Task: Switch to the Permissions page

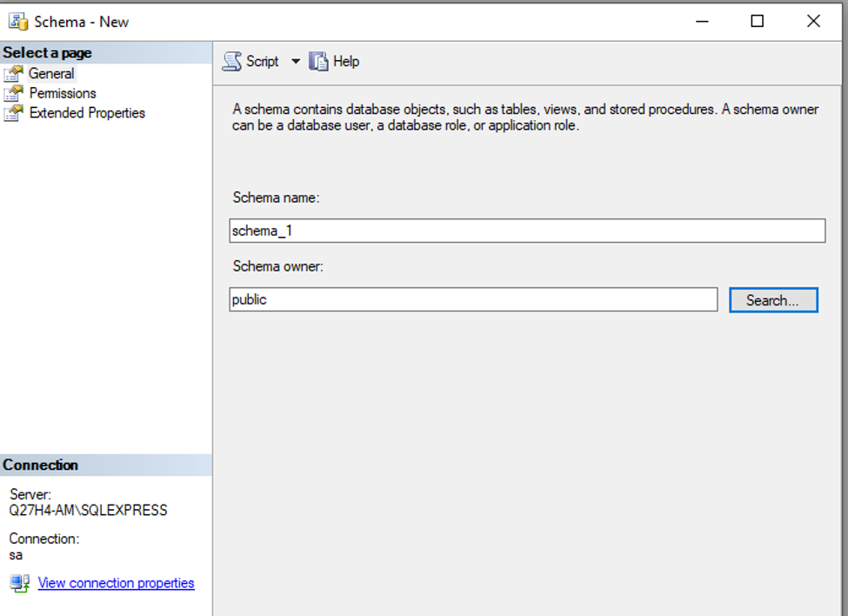Action: [x=63, y=93]
